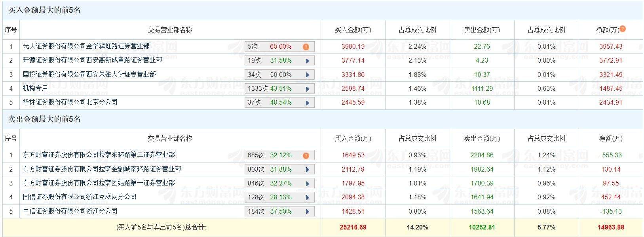Click arrow in 拉萨团结路第一 846次 box
Image resolution: width=644 pixels, height=237 pixels.
click(x=307, y=183)
